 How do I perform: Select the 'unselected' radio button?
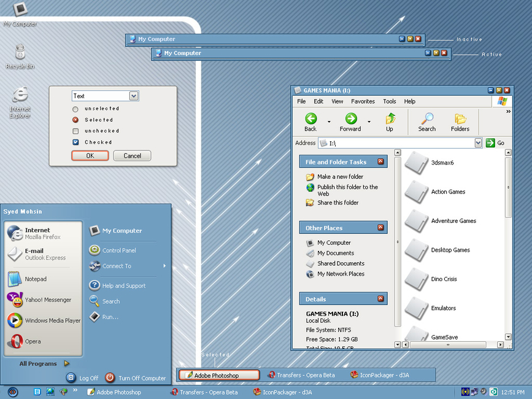click(75, 109)
